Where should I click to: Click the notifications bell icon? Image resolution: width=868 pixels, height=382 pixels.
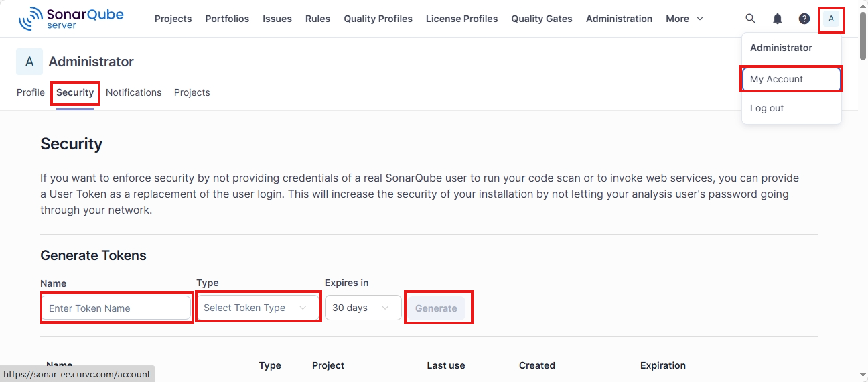click(x=778, y=19)
